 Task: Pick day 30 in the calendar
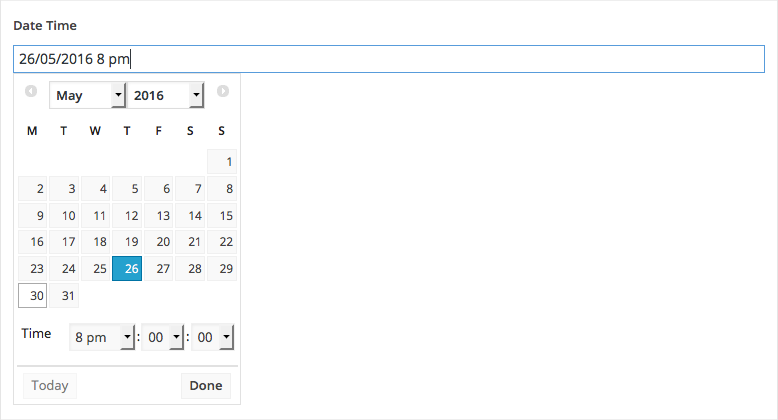(x=33, y=296)
